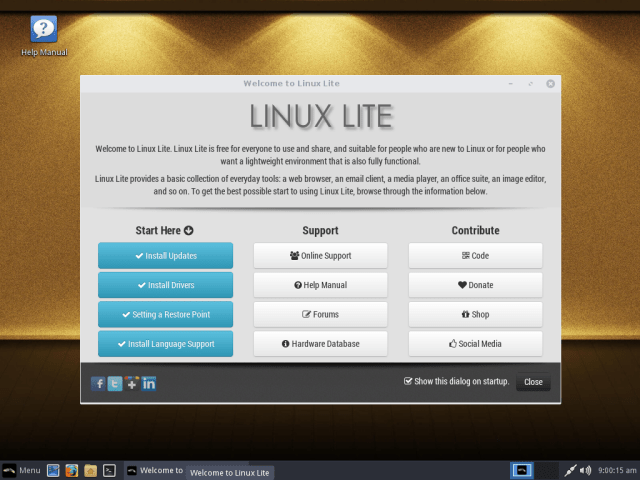
Task: Click the Contribute column heading
Action: pos(476,230)
